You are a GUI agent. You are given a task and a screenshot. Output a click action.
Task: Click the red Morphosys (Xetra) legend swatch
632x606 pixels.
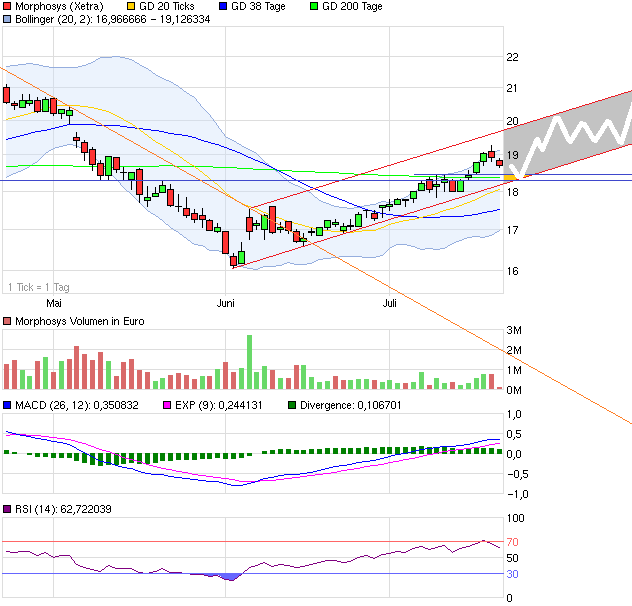click(7, 6)
